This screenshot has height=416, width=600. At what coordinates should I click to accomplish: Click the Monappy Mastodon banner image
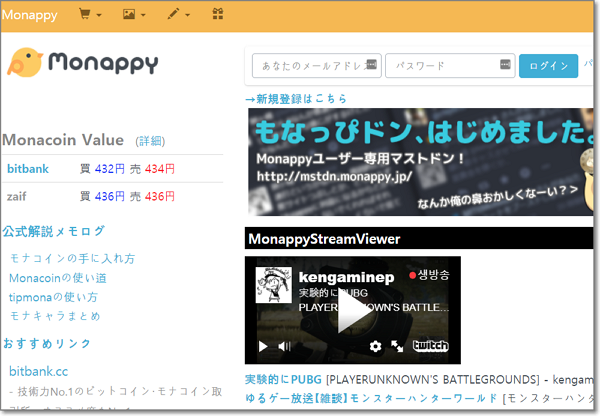click(420, 162)
